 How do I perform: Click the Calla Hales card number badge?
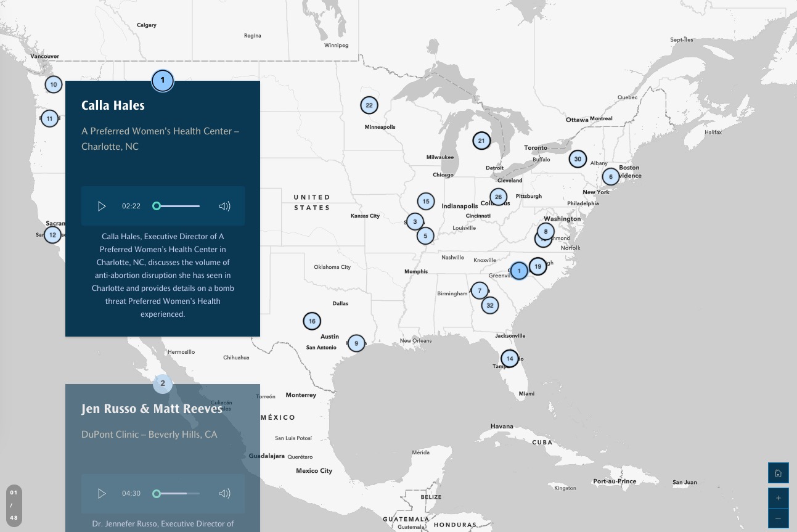(163, 80)
